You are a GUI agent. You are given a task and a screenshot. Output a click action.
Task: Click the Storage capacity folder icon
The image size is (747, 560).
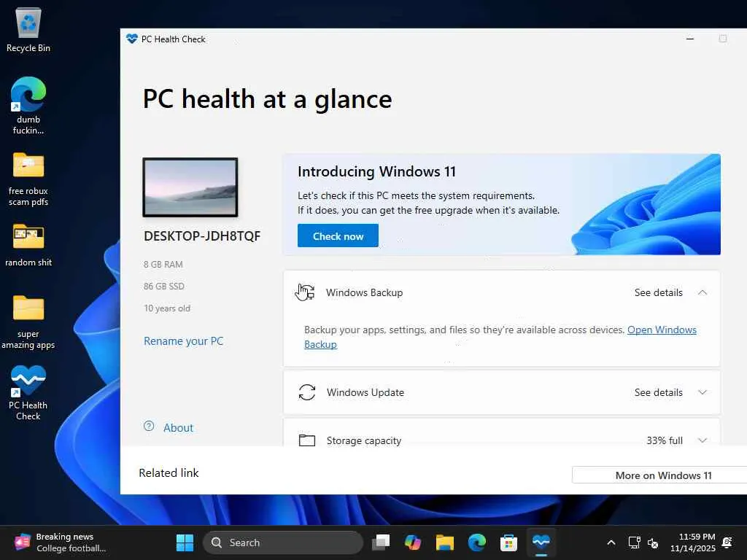[307, 440]
